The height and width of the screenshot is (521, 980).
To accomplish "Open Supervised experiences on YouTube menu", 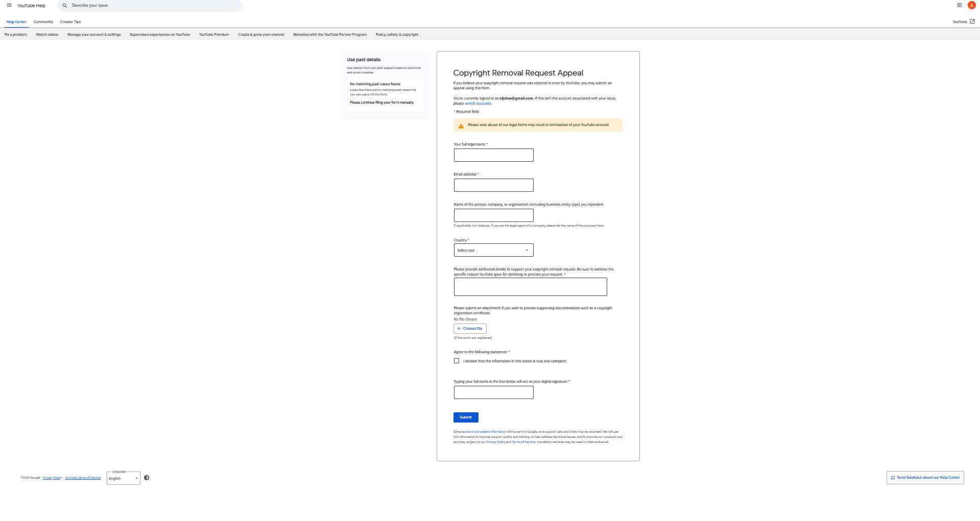I will (x=160, y=35).
